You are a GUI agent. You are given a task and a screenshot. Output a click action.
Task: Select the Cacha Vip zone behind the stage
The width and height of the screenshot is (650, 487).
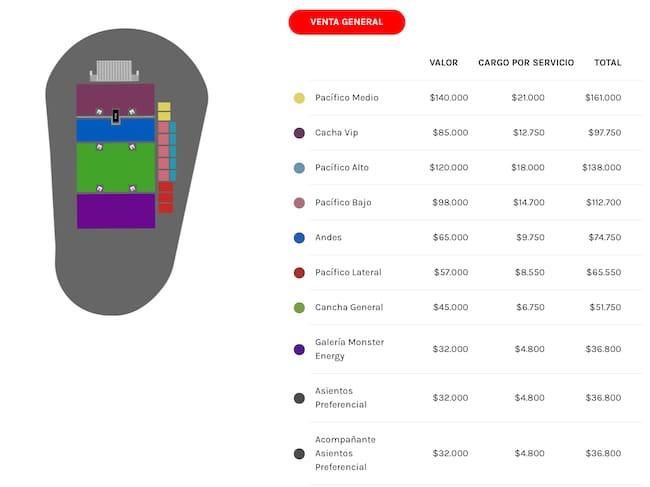(115, 98)
